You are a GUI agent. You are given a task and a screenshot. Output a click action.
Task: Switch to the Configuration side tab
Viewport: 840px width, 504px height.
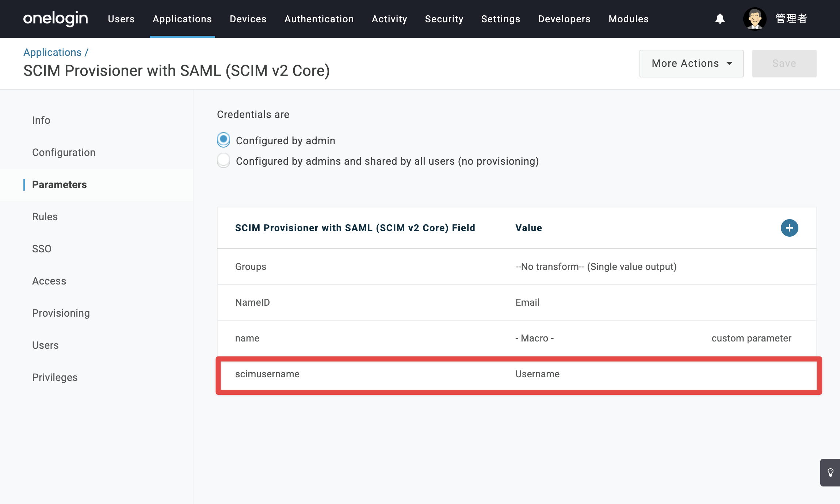(x=64, y=152)
